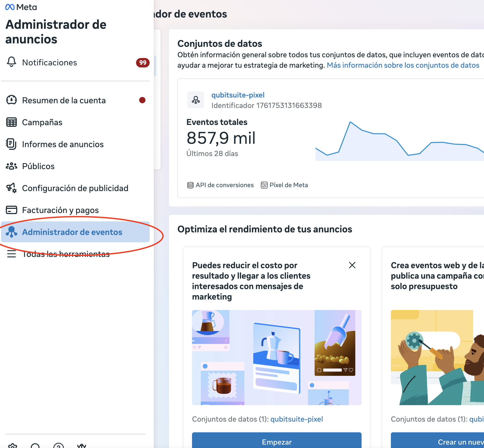Open Notificaciones menu item

pyautogui.click(x=75, y=62)
